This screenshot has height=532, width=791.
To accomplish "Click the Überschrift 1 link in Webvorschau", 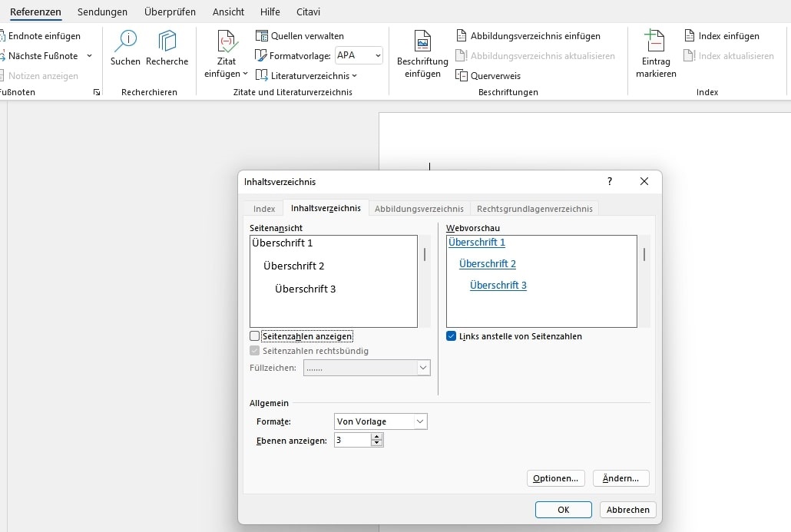I will pyautogui.click(x=477, y=243).
